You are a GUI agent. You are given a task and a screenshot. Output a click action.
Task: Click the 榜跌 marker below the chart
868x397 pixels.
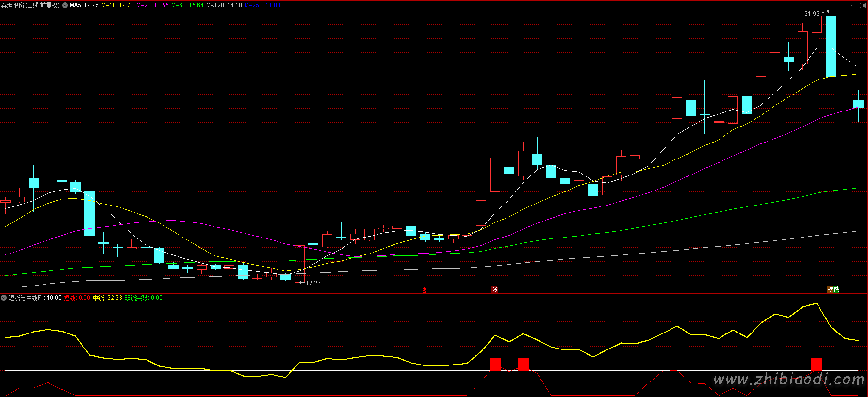833,289
